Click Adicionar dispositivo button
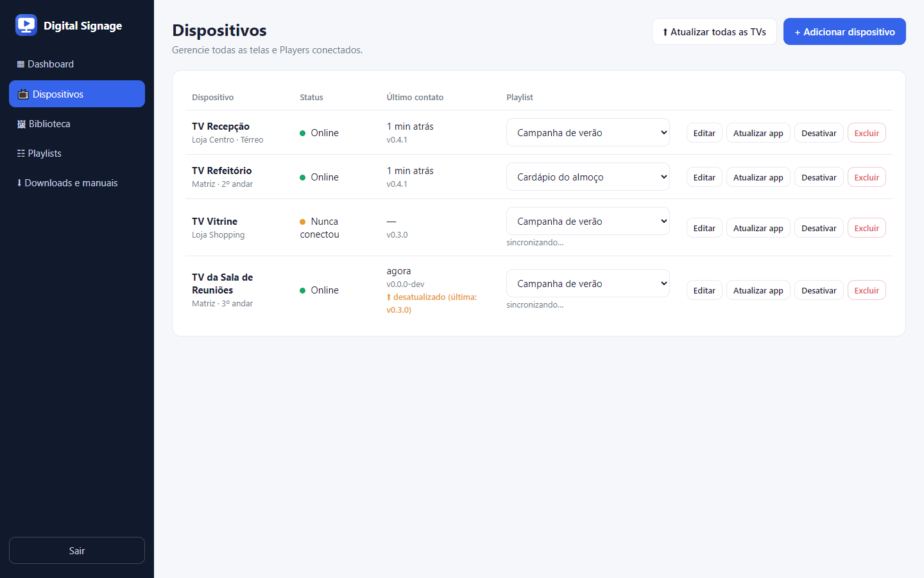 (x=844, y=31)
